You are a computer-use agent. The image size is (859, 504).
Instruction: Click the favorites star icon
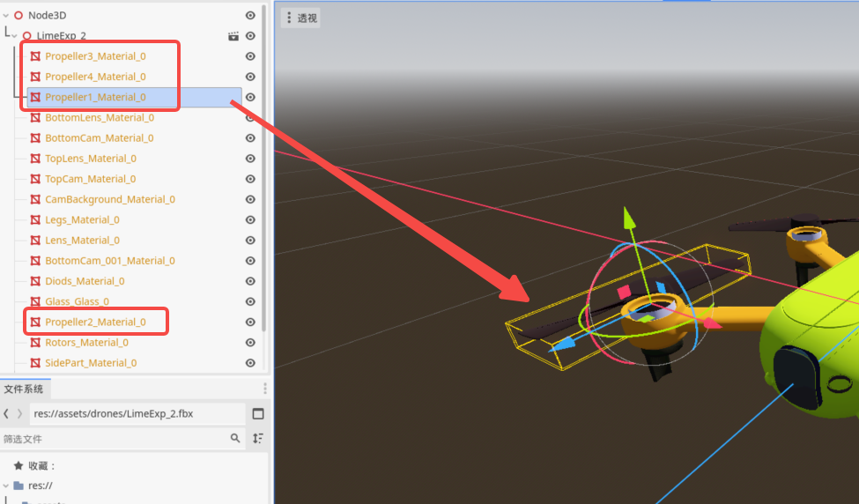point(18,465)
